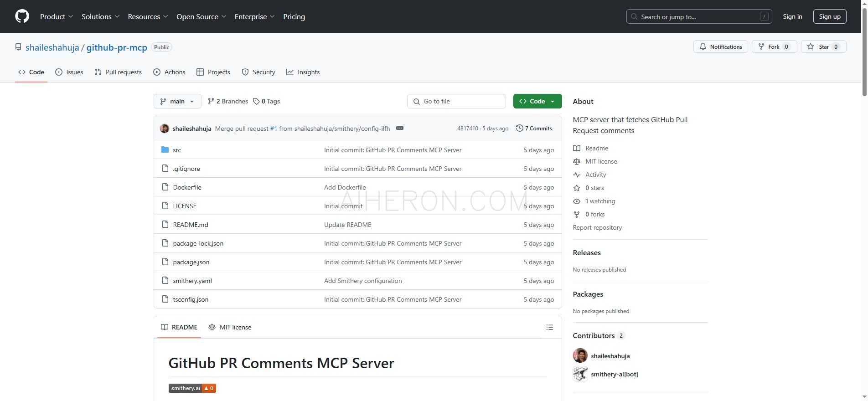
Task: Focus the Go to file field
Action: 456,101
